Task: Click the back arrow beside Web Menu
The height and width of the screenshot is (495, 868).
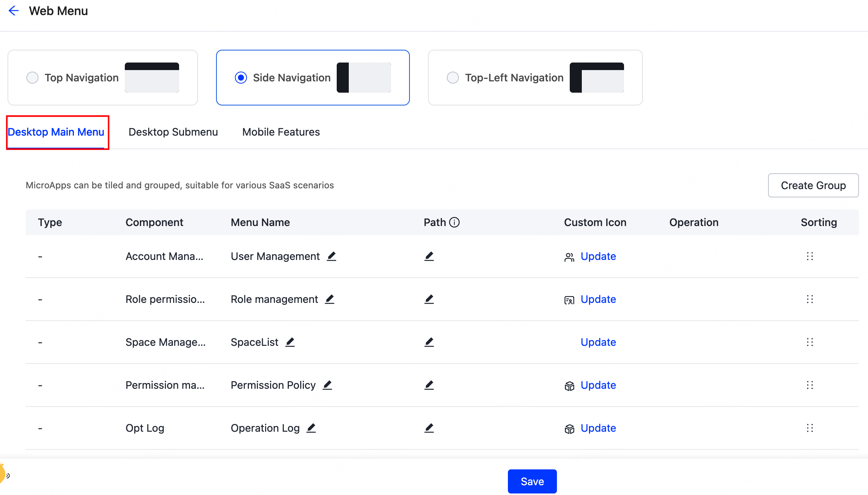Action: 14,11
